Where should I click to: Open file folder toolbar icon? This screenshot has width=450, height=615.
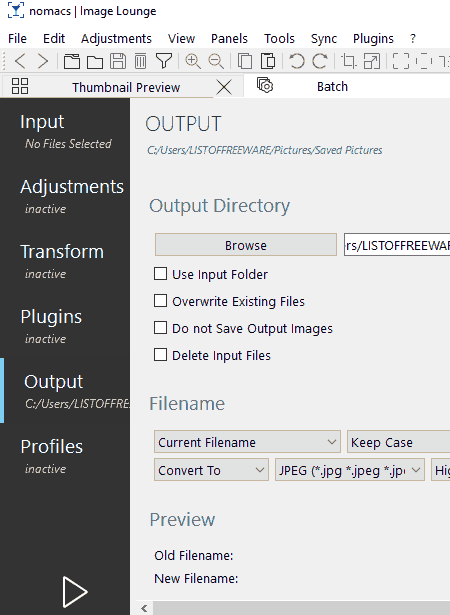click(x=95, y=62)
